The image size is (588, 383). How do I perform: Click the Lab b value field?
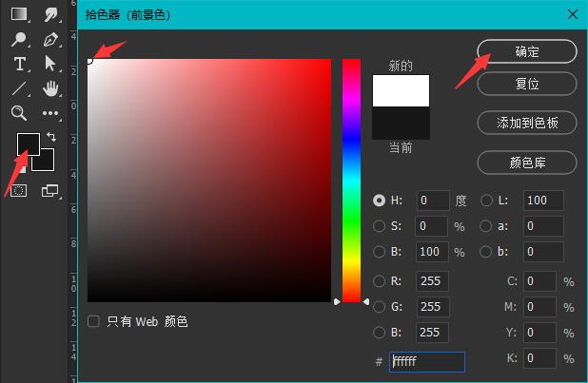(x=543, y=252)
